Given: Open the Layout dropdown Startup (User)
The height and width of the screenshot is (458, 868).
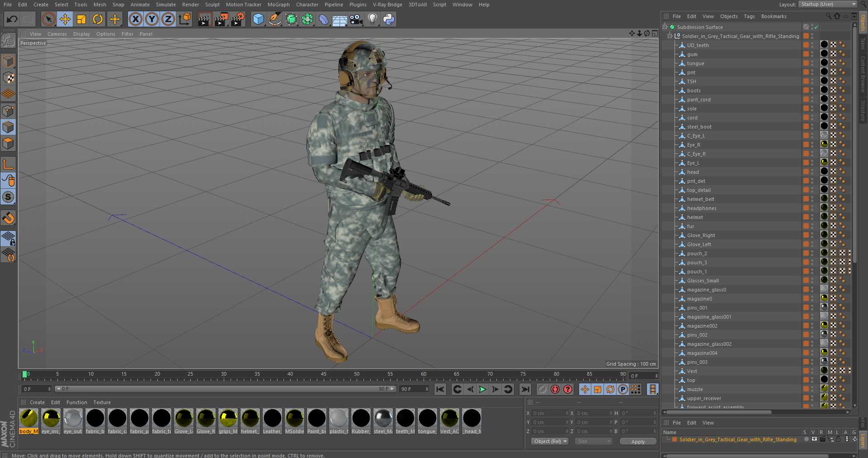Looking at the screenshot, I should 828,4.
